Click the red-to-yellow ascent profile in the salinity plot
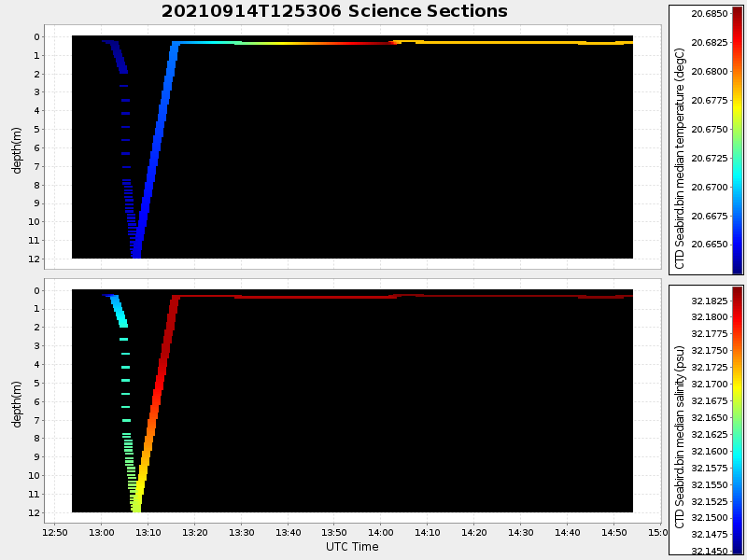This screenshot has width=747, height=560. point(156,404)
